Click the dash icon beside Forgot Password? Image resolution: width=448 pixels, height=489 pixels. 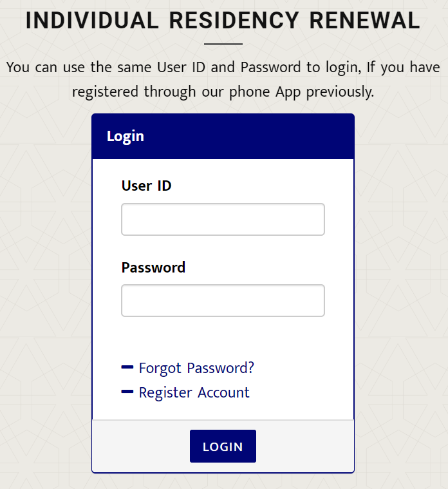(x=127, y=367)
